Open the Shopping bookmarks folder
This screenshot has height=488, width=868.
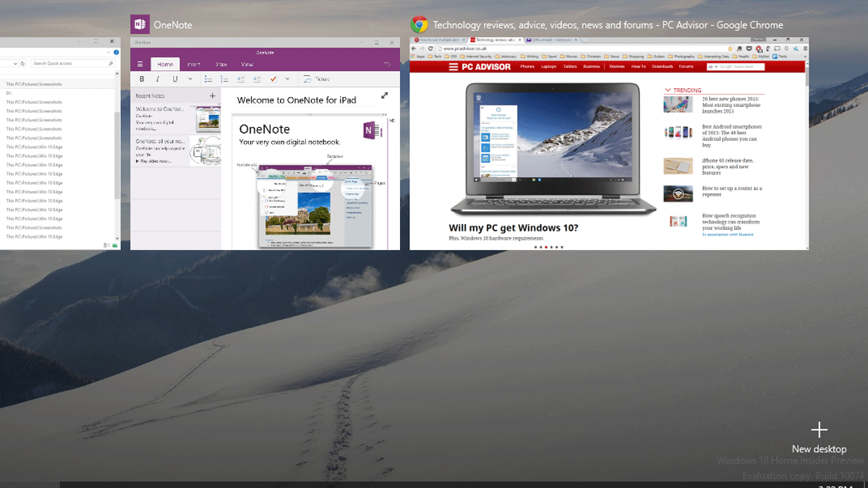pyautogui.click(x=633, y=56)
